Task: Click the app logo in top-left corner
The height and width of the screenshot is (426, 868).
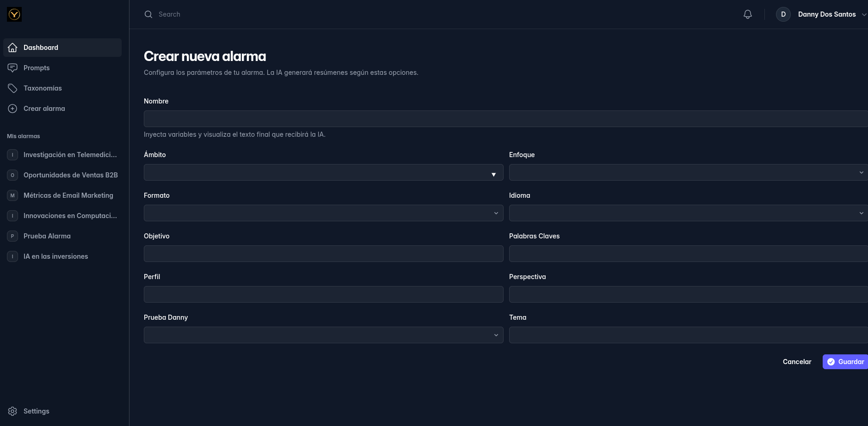Action: tap(14, 14)
